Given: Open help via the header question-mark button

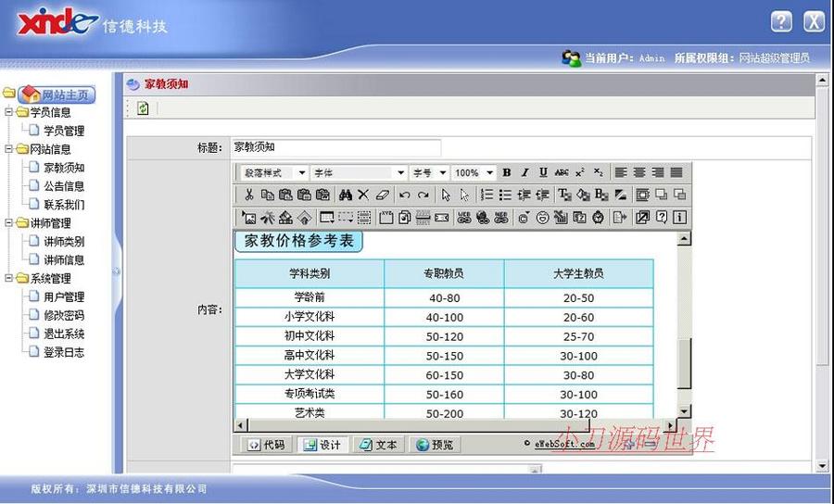Looking at the screenshot, I should (x=781, y=22).
